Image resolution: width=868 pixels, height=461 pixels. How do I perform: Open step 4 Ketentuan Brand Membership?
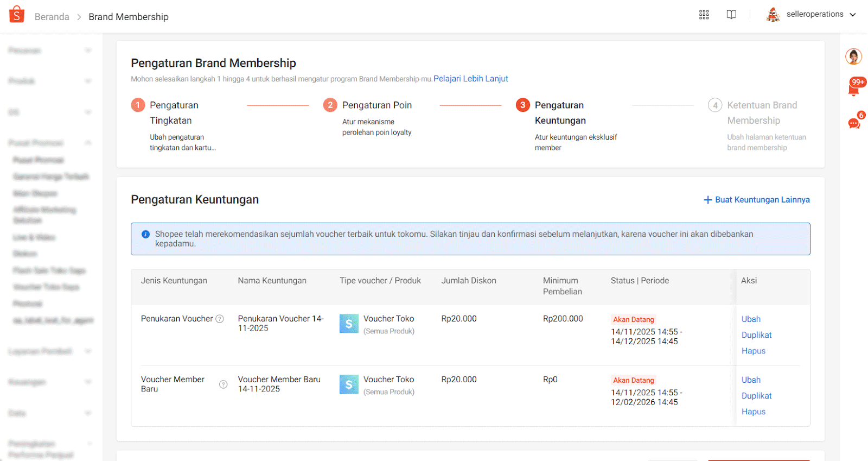(x=757, y=125)
